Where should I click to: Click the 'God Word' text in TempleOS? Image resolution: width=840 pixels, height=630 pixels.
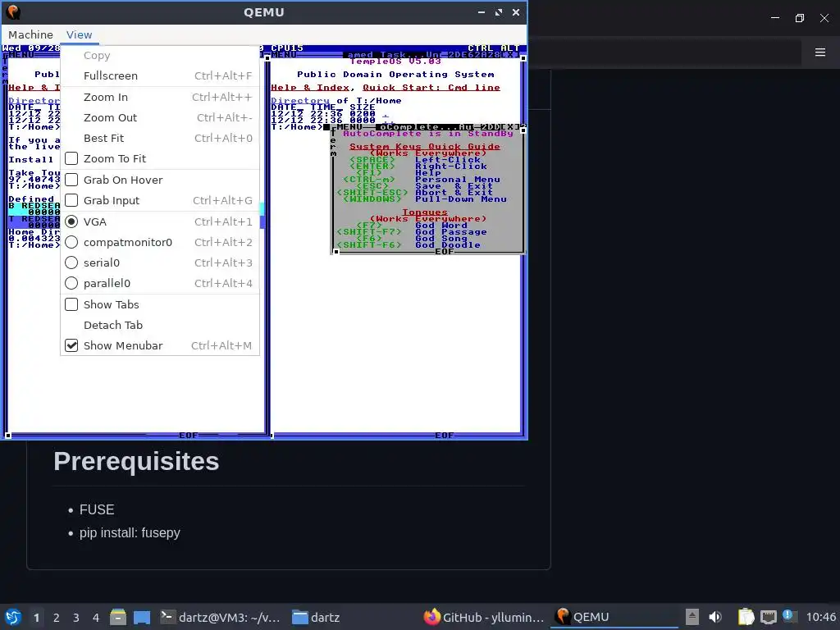tap(441, 226)
